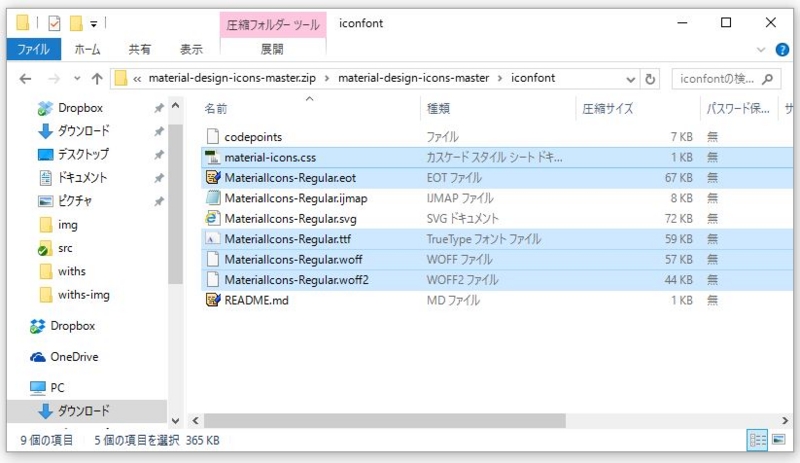800x463 pixels.
Task: Click file list scroll left arrow
Action: point(195,421)
